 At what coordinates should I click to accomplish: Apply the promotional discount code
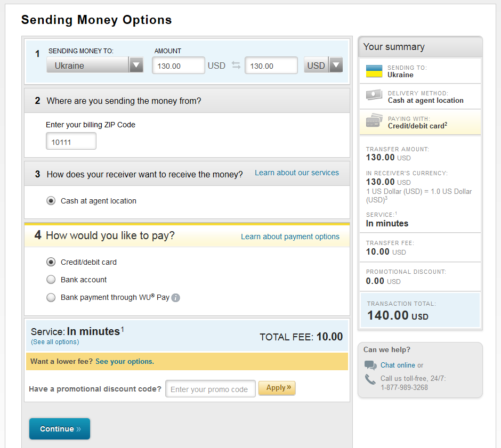click(277, 388)
